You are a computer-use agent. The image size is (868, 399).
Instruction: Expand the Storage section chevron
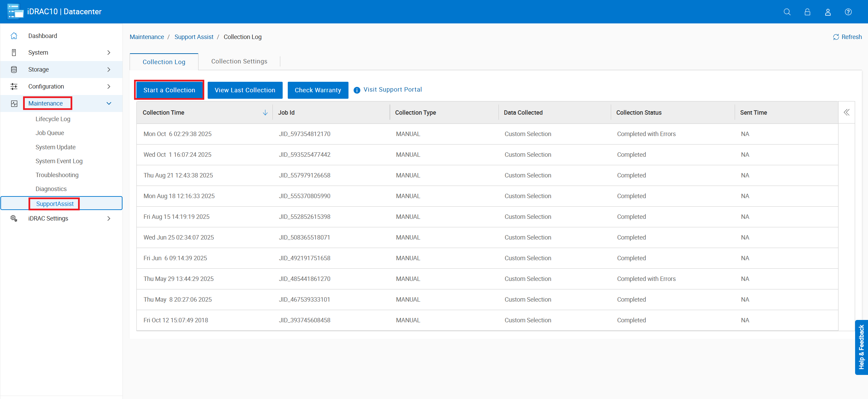(x=109, y=69)
